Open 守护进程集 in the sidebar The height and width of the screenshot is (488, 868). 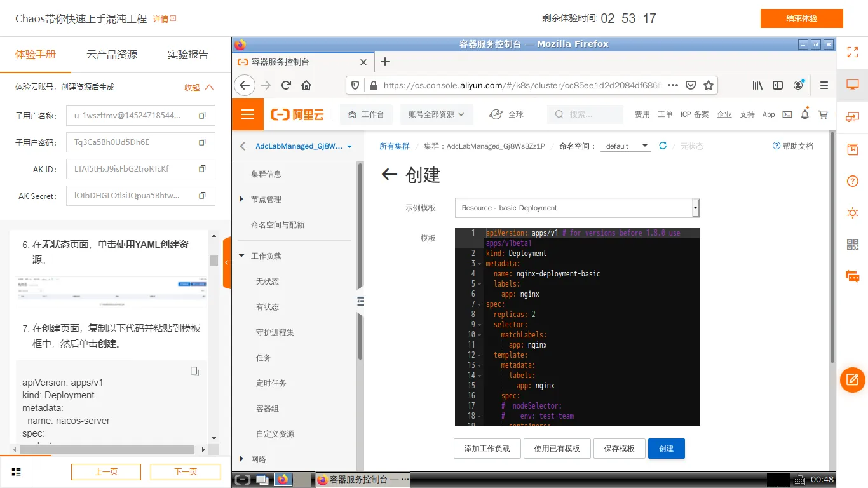pyautogui.click(x=275, y=332)
